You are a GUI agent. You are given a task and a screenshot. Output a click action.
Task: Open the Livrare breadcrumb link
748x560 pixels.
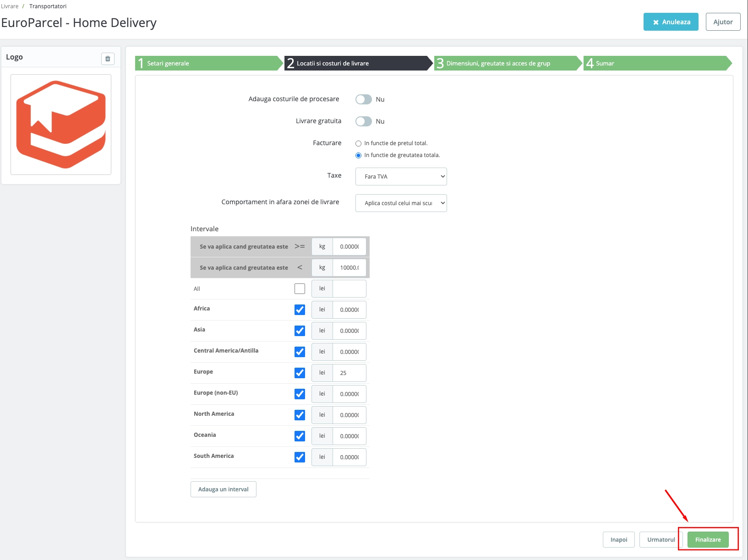coord(10,6)
